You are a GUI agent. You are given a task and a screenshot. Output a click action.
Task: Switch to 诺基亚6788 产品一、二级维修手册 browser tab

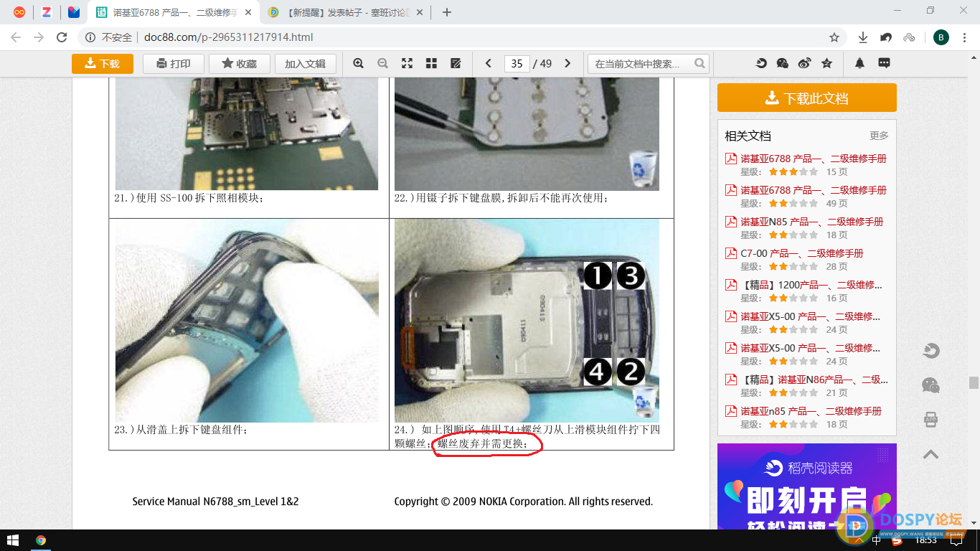point(174,12)
